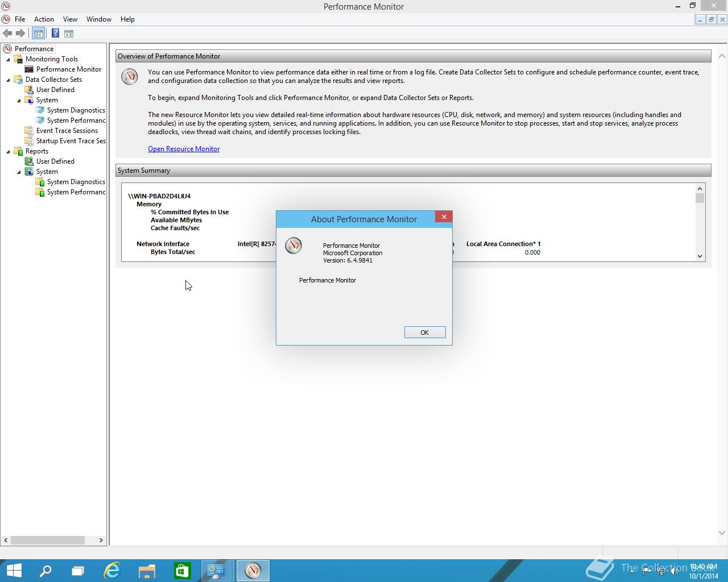Select Performance root node icon

pos(7,49)
